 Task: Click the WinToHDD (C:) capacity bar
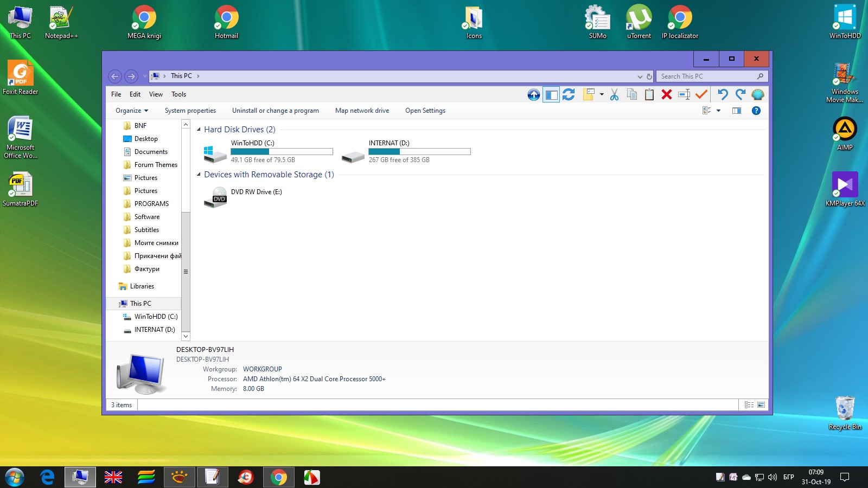pyautogui.click(x=282, y=152)
